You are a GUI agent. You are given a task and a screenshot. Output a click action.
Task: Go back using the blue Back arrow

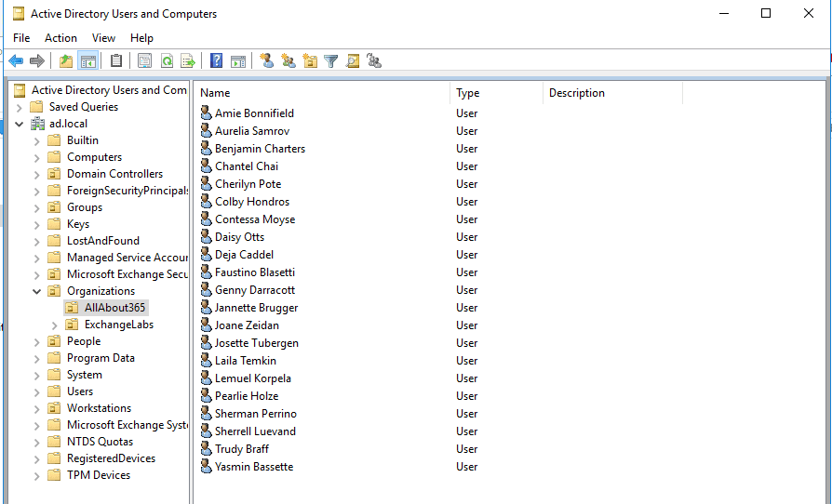point(16,61)
